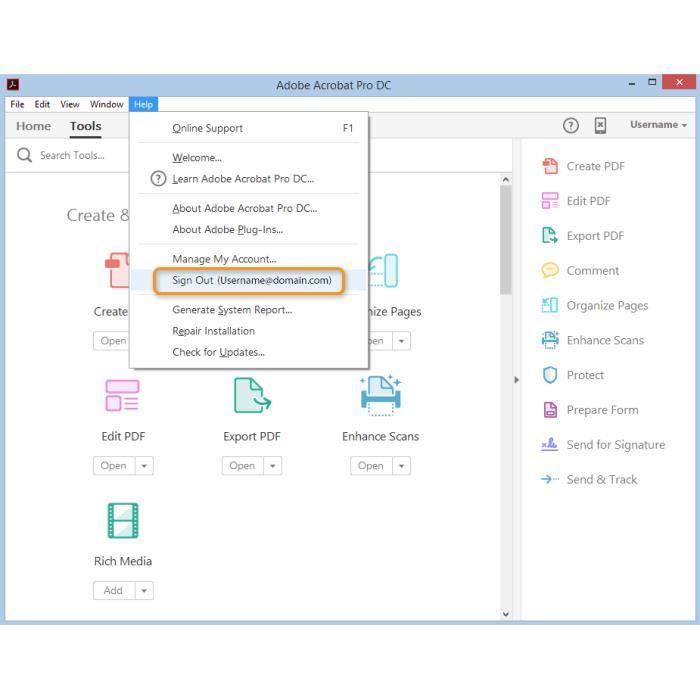Click Add button under Rich Media
The width and height of the screenshot is (700, 700).
(114, 590)
